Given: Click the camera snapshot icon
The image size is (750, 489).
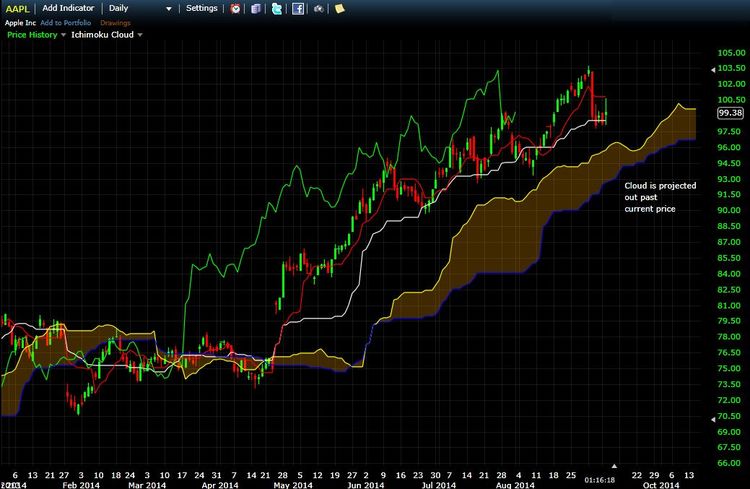Looking at the screenshot, I should [319, 9].
